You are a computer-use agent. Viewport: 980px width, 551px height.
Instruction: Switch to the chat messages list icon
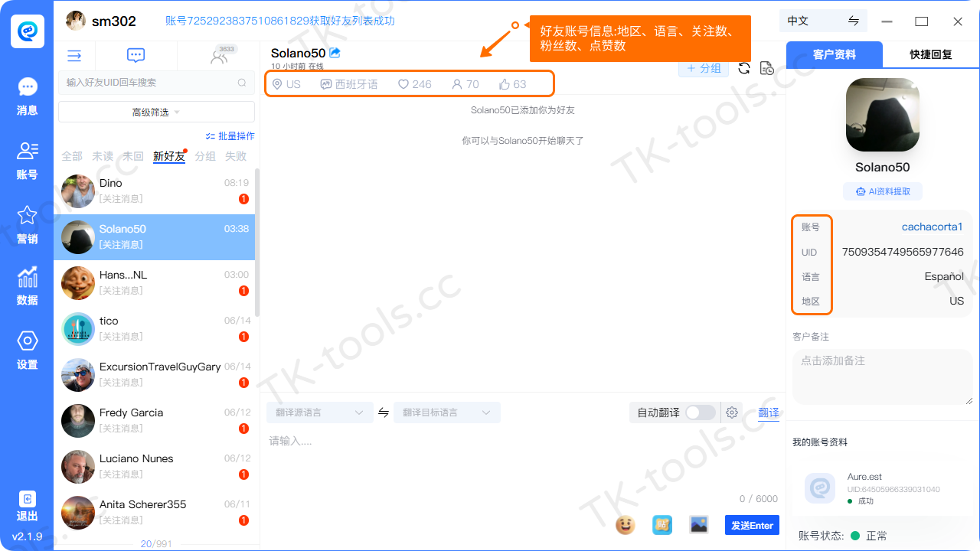pyautogui.click(x=136, y=55)
